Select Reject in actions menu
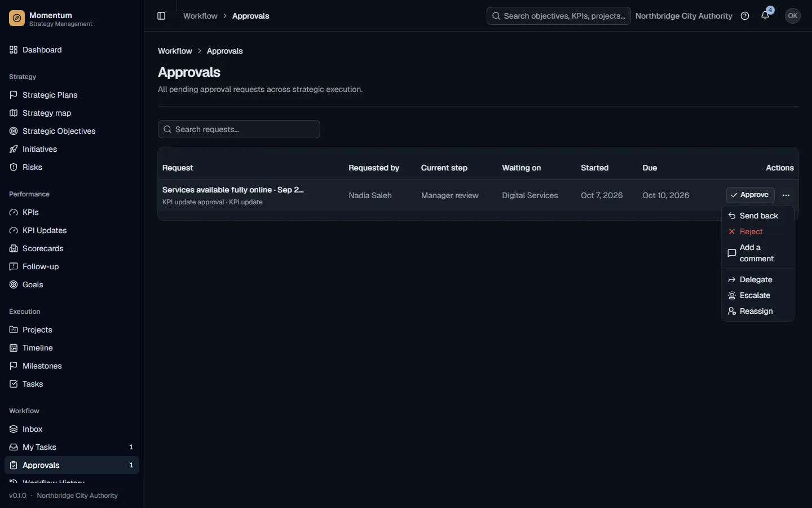 pyautogui.click(x=757, y=232)
